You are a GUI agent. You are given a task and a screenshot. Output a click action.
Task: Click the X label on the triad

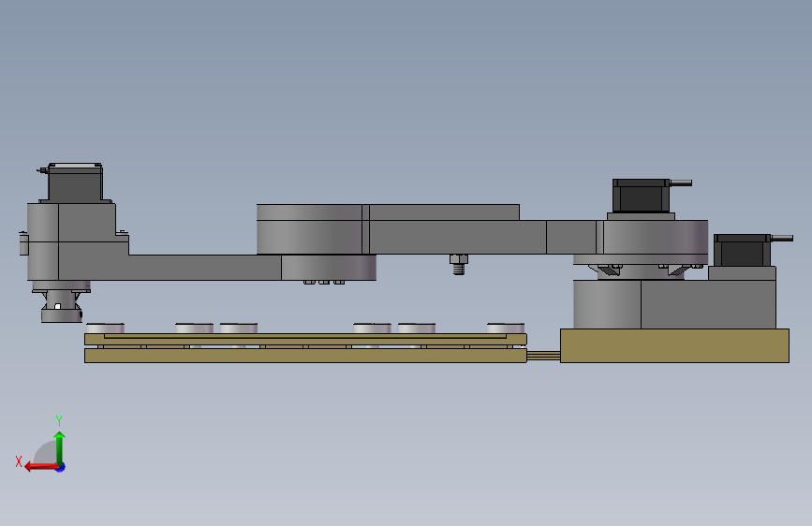click(x=19, y=461)
